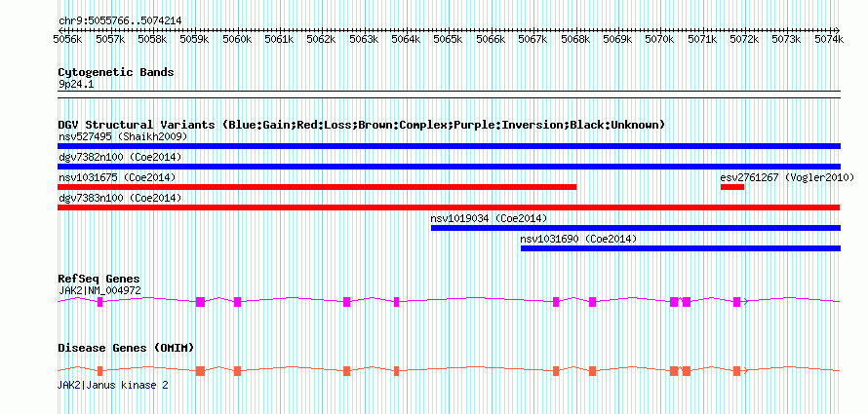Image resolution: width=868 pixels, height=414 pixels.
Task: Open the nsv1031690 (Coe2014) label
Action: (x=579, y=239)
